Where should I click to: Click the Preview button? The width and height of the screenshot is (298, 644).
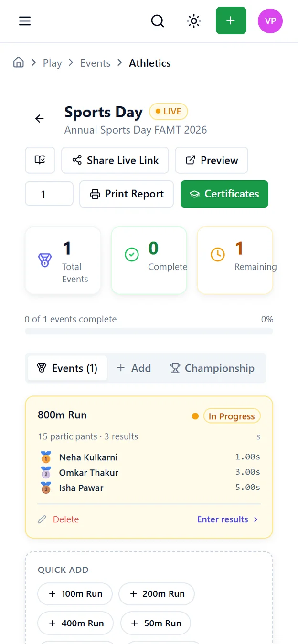[212, 160]
